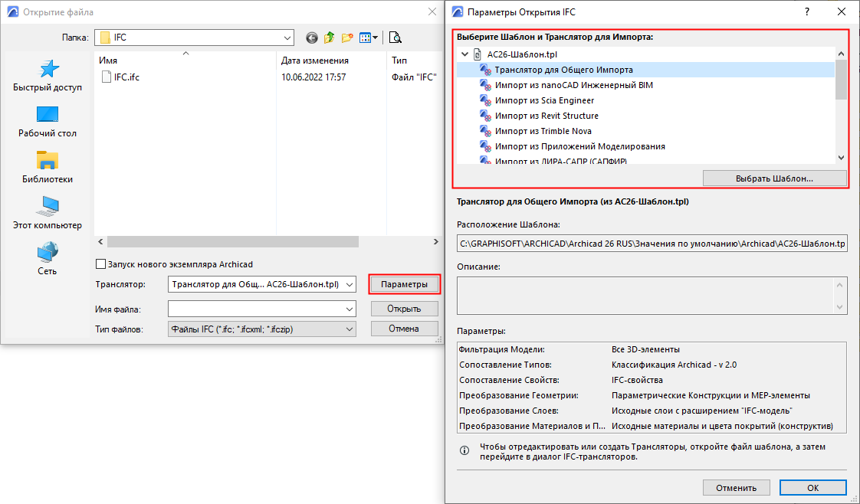This screenshot has height=504, width=860.
Task: Click the help question mark in IFC dialog
Action: click(807, 12)
